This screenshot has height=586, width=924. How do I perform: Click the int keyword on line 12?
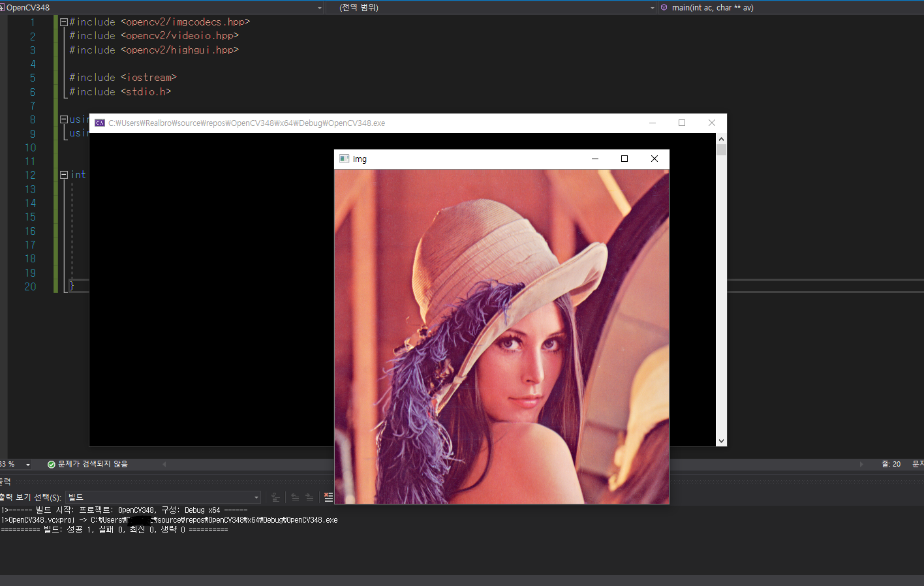(78, 175)
